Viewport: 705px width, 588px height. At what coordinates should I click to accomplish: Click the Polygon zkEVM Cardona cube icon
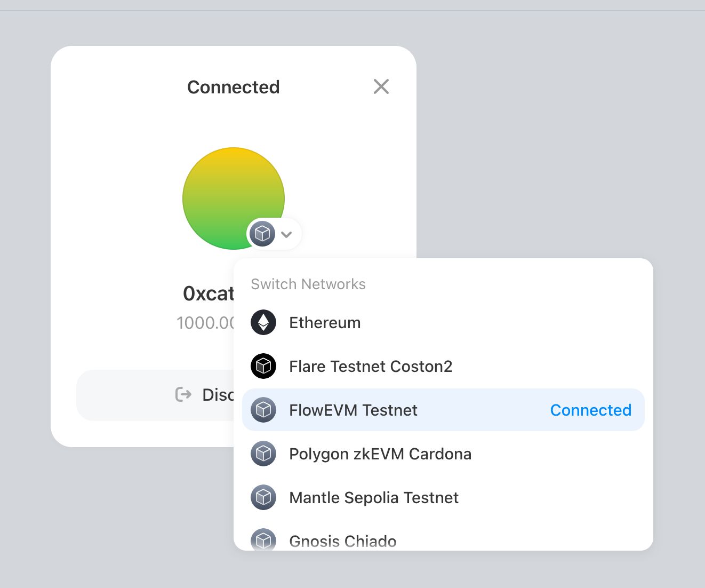pyautogui.click(x=263, y=454)
